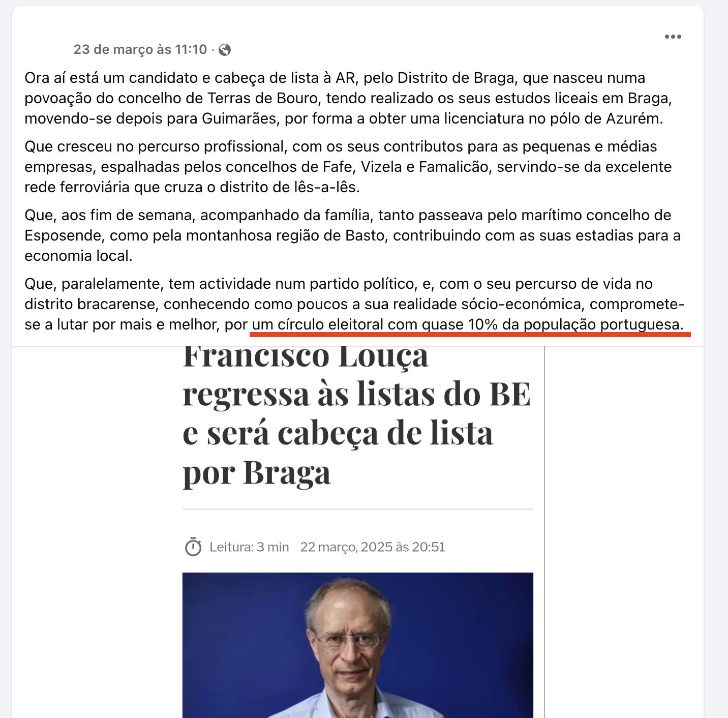Click the stopwatch reading-time icon
Screen dimensions: 728x718
pos(193,547)
